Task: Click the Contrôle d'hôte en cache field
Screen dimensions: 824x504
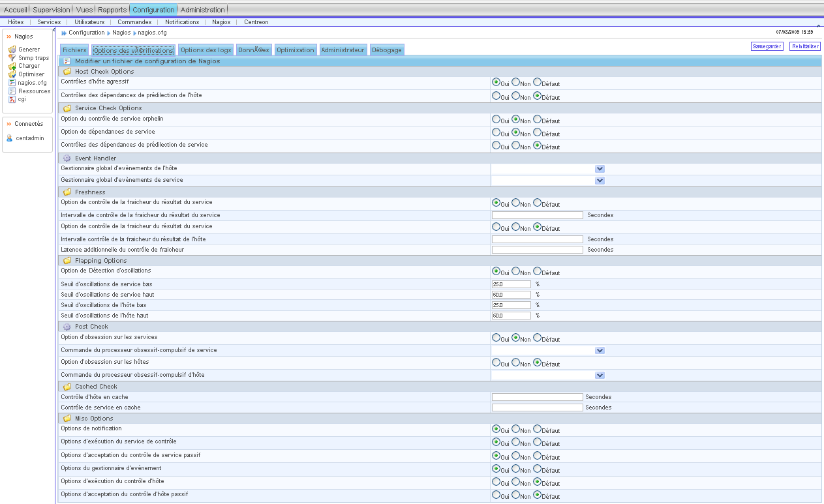Action: tap(537, 397)
